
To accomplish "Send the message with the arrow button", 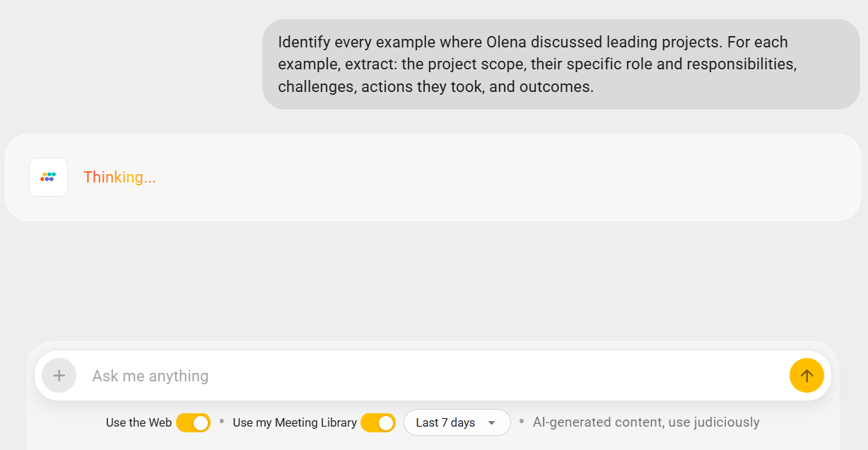I will (x=807, y=376).
